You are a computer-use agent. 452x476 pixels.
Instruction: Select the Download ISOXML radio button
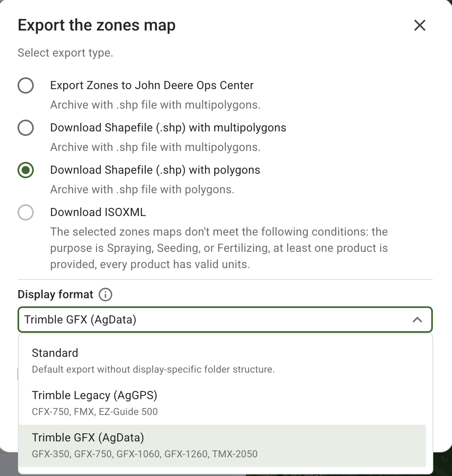[x=26, y=212]
